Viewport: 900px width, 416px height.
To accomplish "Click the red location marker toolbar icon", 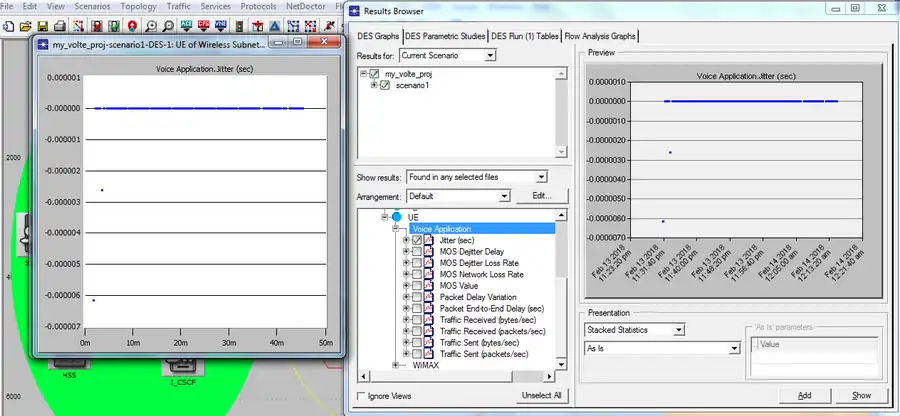I will 133,26.
